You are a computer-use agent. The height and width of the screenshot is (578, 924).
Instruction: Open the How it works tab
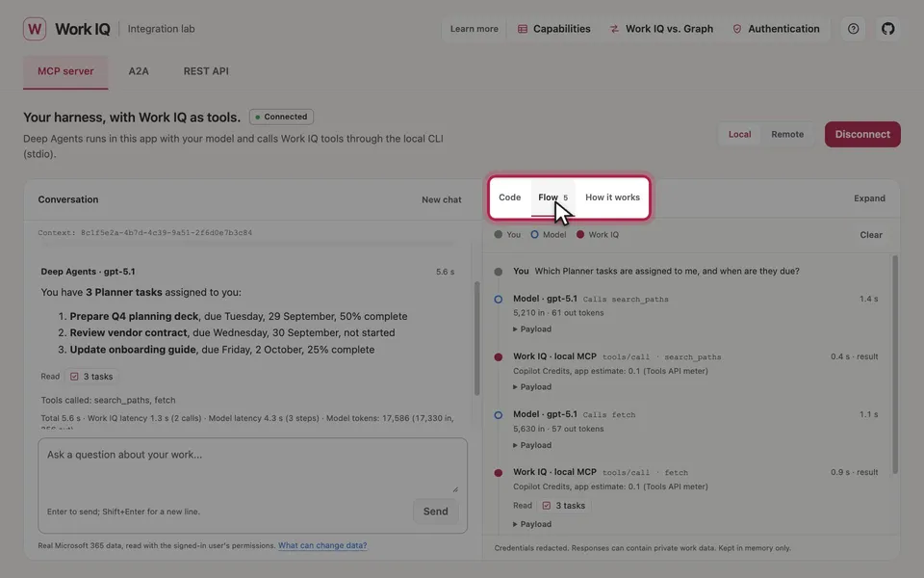tap(612, 197)
